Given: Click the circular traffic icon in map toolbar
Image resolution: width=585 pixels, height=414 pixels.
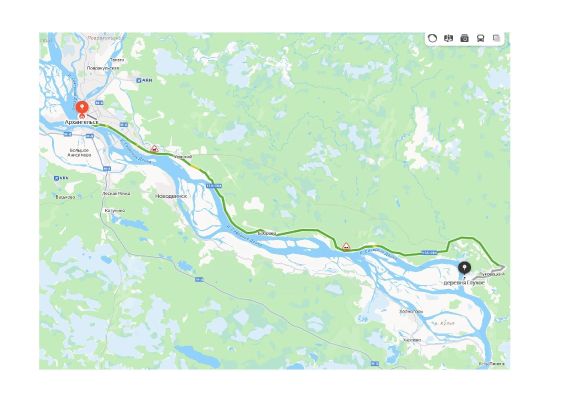Looking at the screenshot, I should [x=432, y=38].
